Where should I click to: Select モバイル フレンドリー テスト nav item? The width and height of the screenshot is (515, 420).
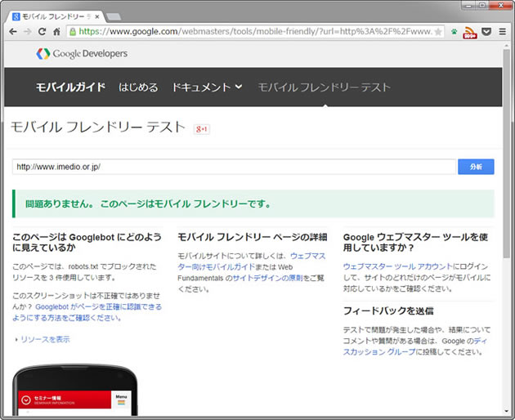coord(325,87)
